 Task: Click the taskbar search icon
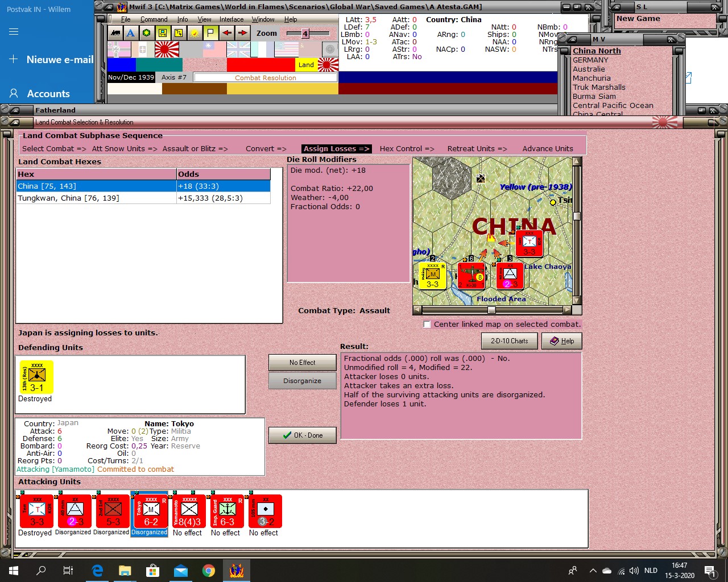click(x=41, y=571)
